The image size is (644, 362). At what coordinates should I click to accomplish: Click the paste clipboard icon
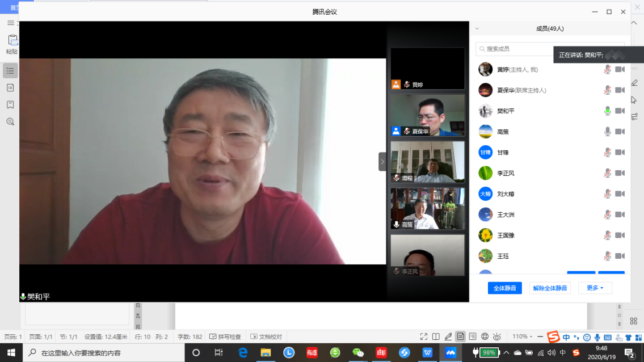point(12,40)
